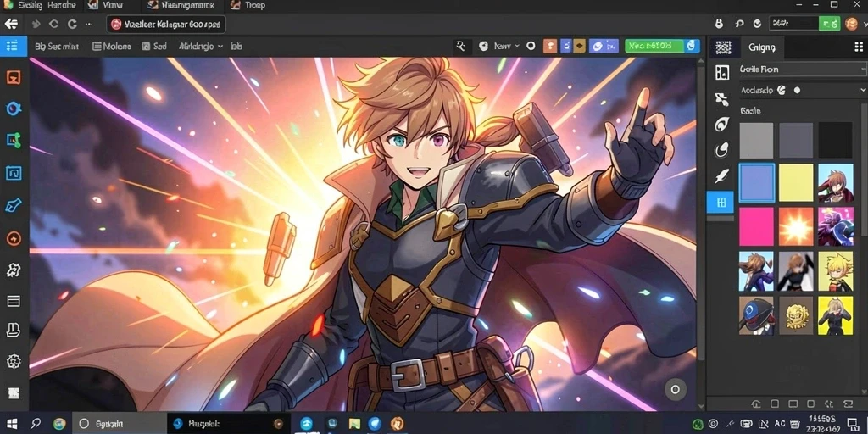868x434 pixels.
Task: Click the white grid icon at sidebar bottom
Action: (14, 392)
